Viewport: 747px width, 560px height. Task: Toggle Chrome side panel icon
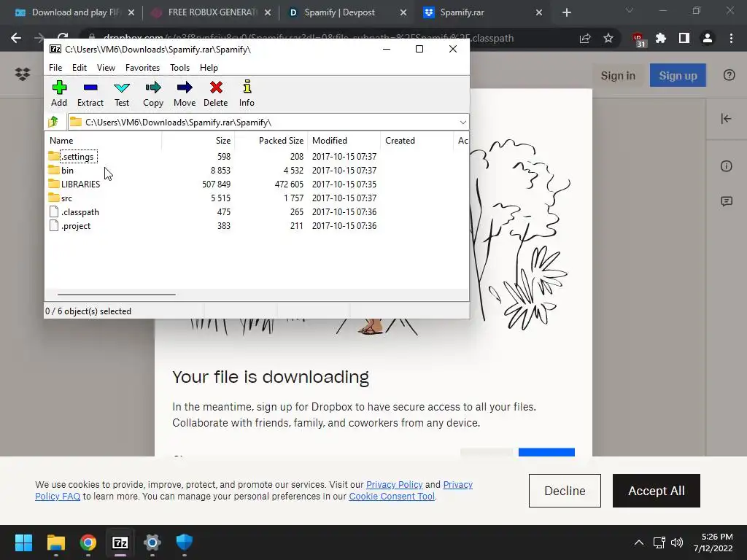coord(684,38)
